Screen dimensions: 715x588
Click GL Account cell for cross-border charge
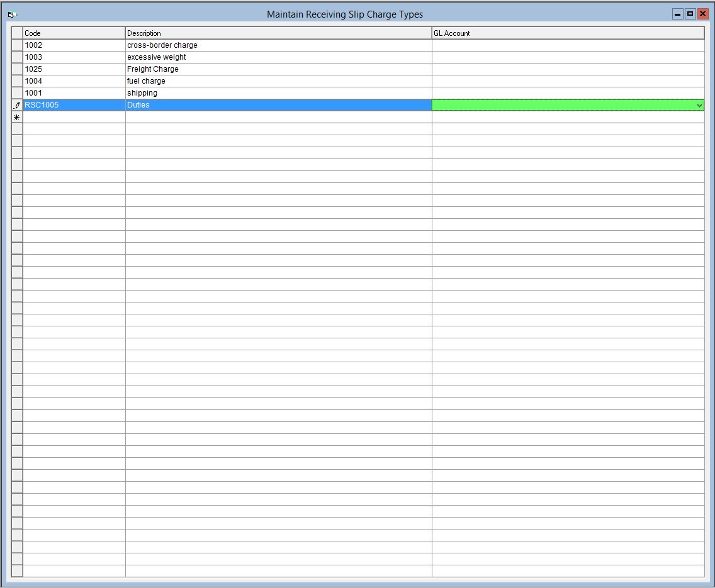click(568, 45)
